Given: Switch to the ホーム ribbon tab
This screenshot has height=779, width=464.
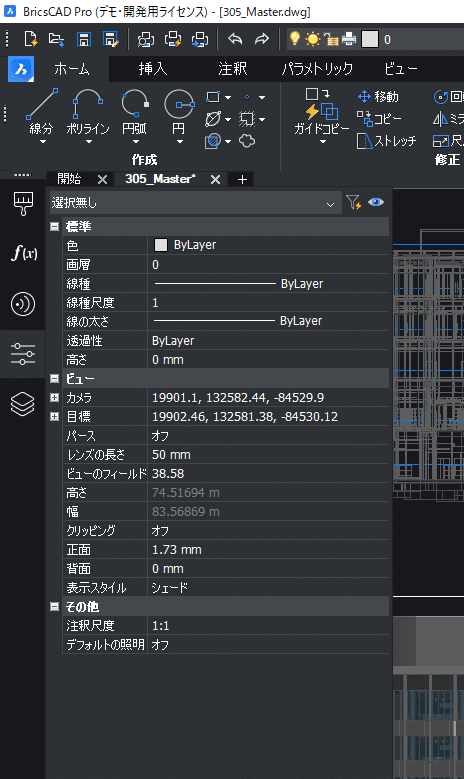Looking at the screenshot, I should [x=72, y=69].
